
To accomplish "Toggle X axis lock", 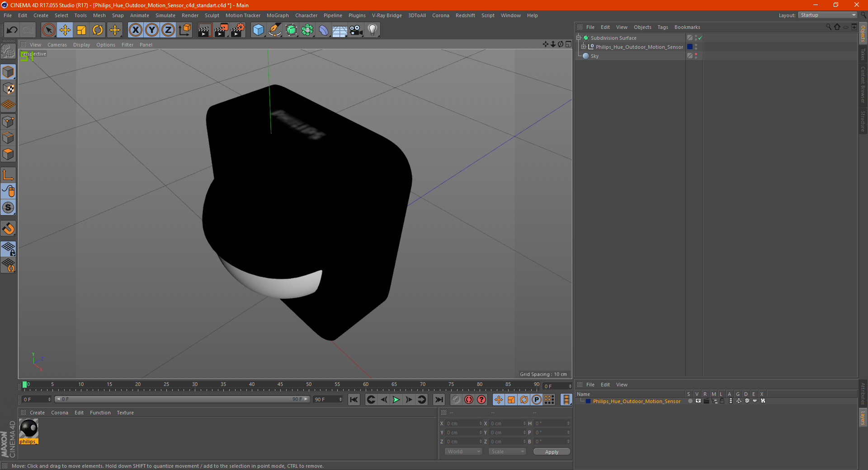I will tap(136, 30).
